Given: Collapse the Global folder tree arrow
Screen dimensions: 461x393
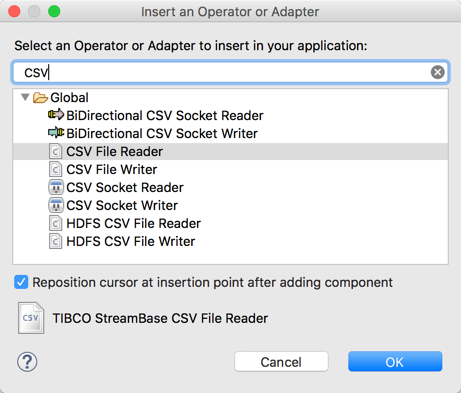Looking at the screenshot, I should click(25, 97).
